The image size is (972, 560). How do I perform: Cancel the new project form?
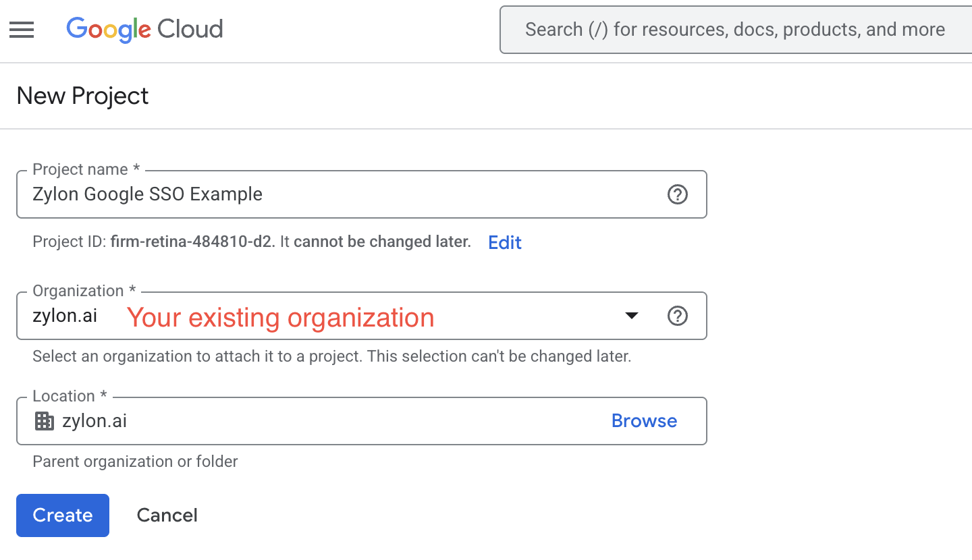tap(167, 515)
